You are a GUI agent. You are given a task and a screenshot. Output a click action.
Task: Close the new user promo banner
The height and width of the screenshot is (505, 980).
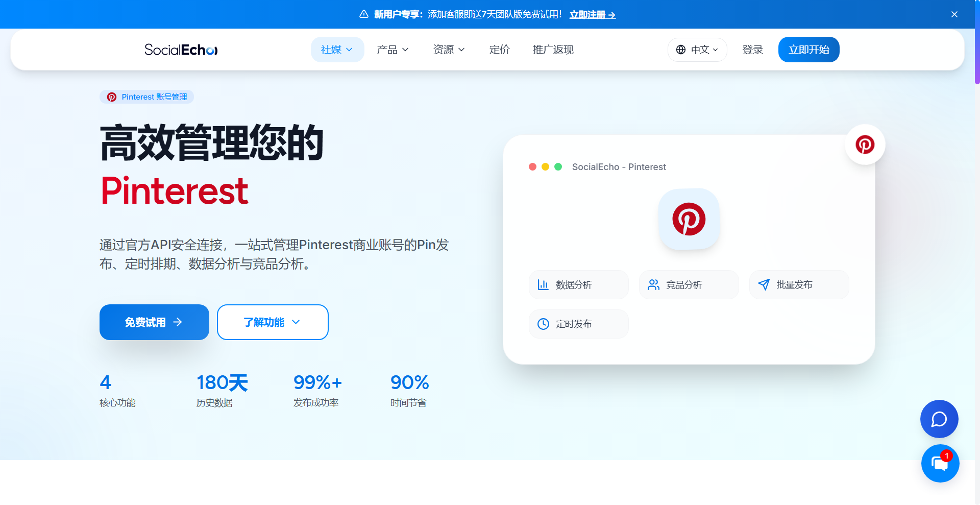954,14
